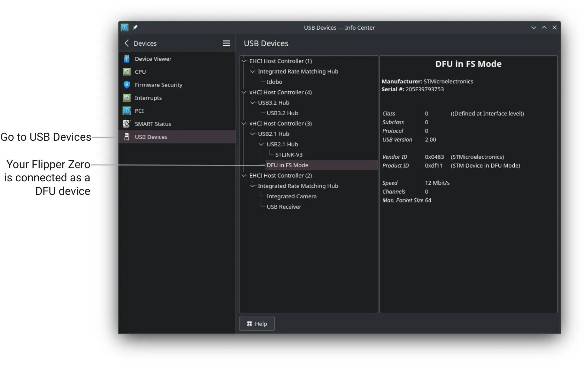
Task: Click the SMART Status disk icon
Action: pos(127,124)
